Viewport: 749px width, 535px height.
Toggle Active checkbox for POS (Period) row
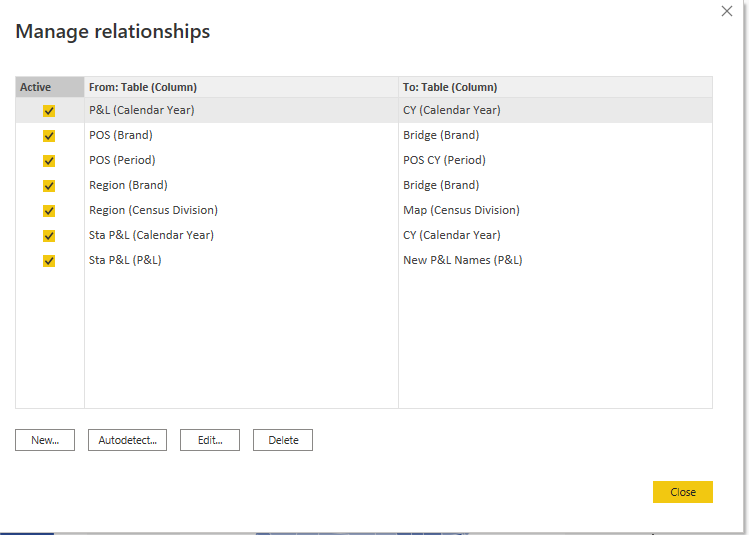(49, 160)
